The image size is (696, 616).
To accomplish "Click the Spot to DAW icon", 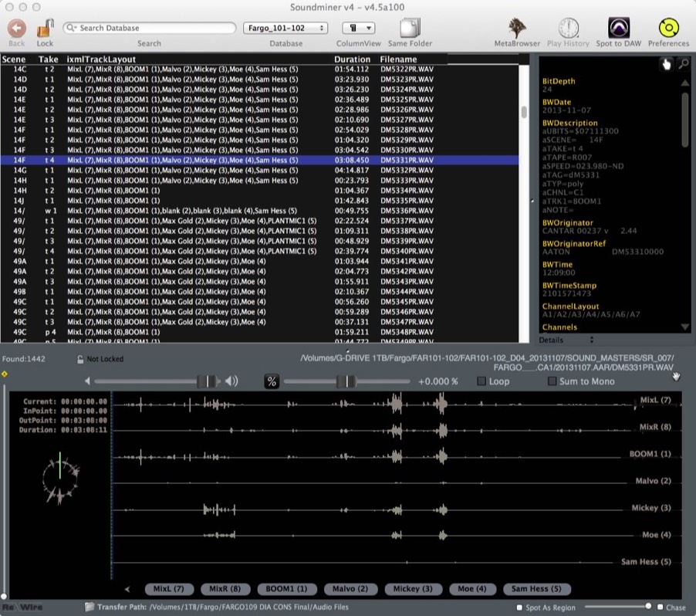I will click(619, 28).
